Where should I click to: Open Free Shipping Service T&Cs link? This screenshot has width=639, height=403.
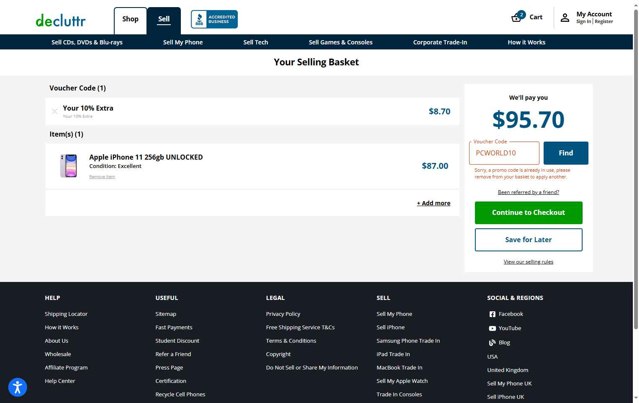click(300, 327)
